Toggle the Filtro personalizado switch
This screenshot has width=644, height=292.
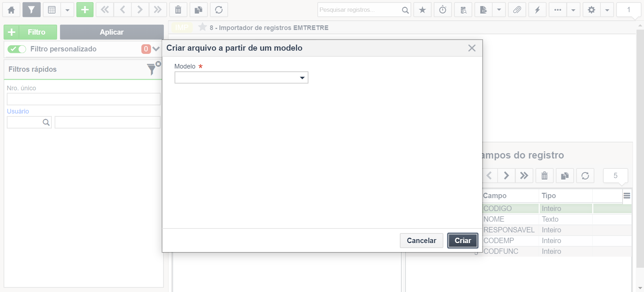pos(17,49)
